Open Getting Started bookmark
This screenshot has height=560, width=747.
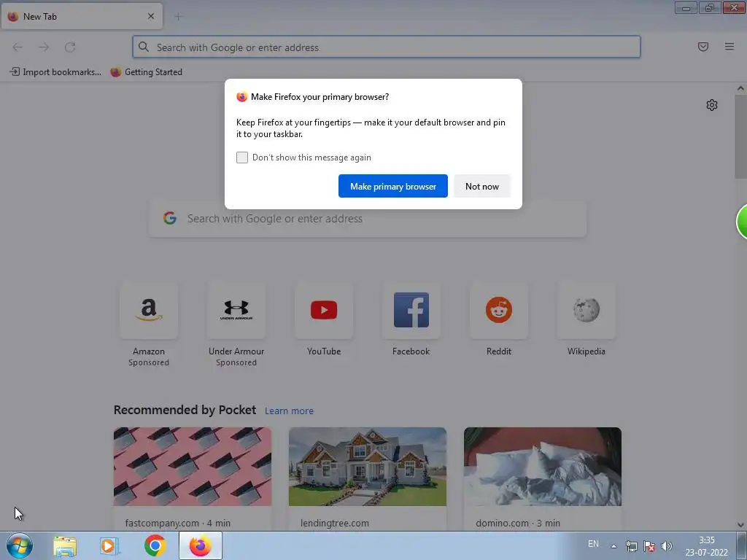click(x=146, y=72)
